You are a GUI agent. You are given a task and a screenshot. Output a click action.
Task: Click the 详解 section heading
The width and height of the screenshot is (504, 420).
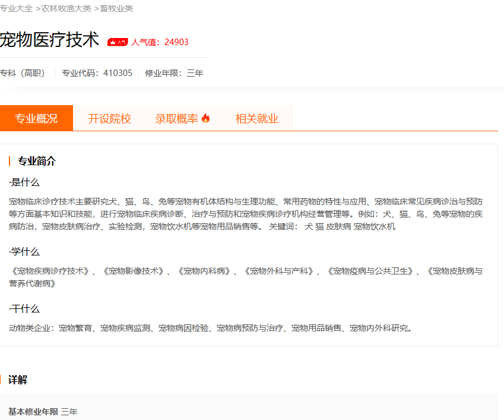tap(18, 380)
